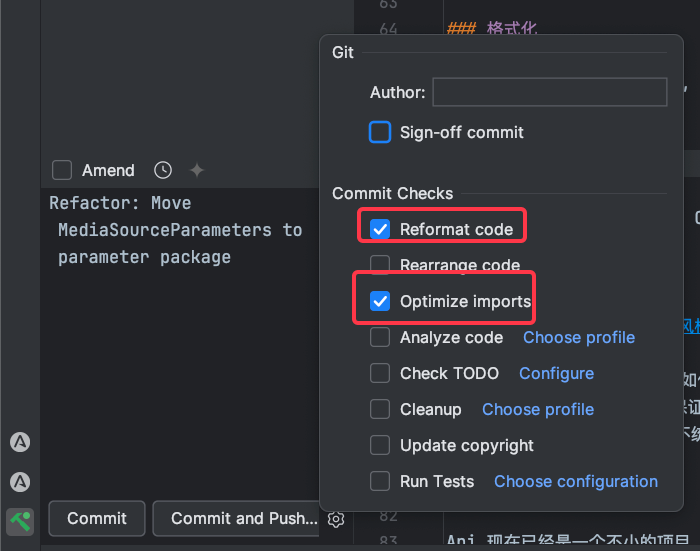700x551 pixels.
Task: Click the 'Optimize imports' label text
Action: pos(465,301)
